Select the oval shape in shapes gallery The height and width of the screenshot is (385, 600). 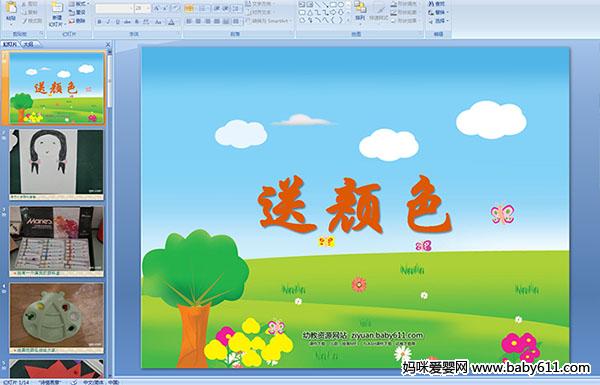tap(341, 5)
